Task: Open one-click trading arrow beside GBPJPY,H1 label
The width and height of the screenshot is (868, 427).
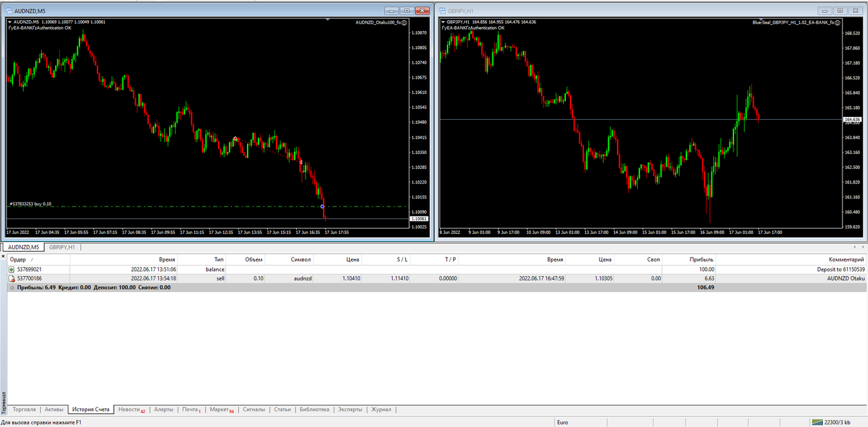Action: click(443, 22)
